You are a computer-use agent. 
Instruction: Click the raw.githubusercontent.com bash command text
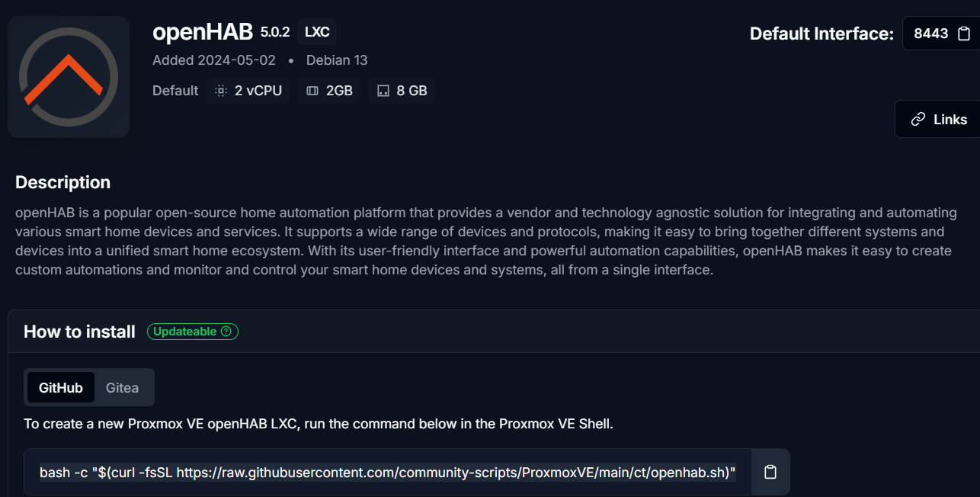tap(388, 473)
